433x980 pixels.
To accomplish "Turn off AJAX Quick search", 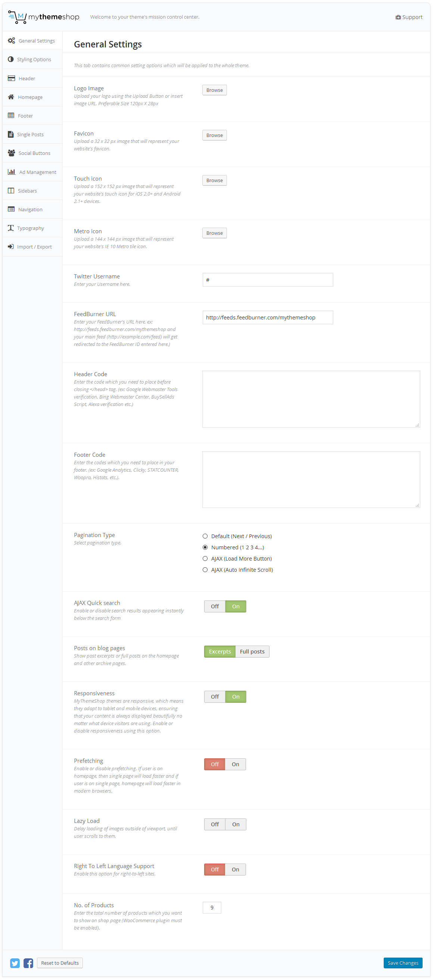I will click(x=215, y=606).
